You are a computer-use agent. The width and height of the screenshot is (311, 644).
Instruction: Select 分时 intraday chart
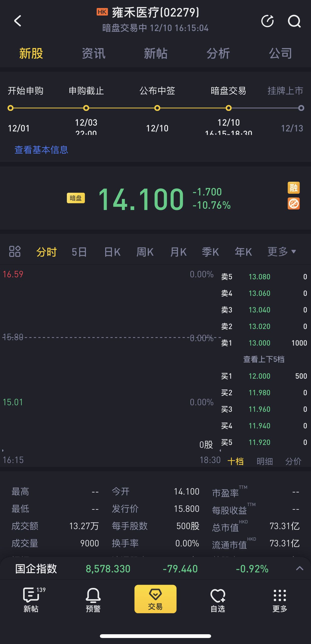pos(47,252)
